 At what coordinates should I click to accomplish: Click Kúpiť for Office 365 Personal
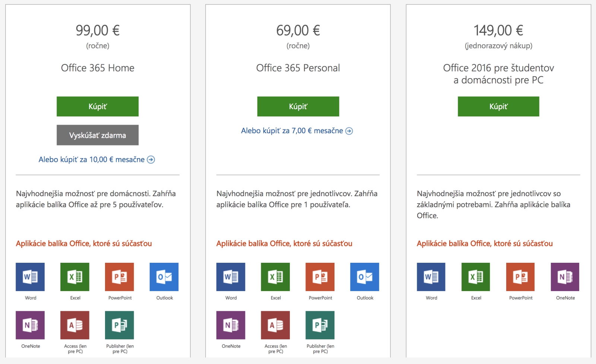298,106
